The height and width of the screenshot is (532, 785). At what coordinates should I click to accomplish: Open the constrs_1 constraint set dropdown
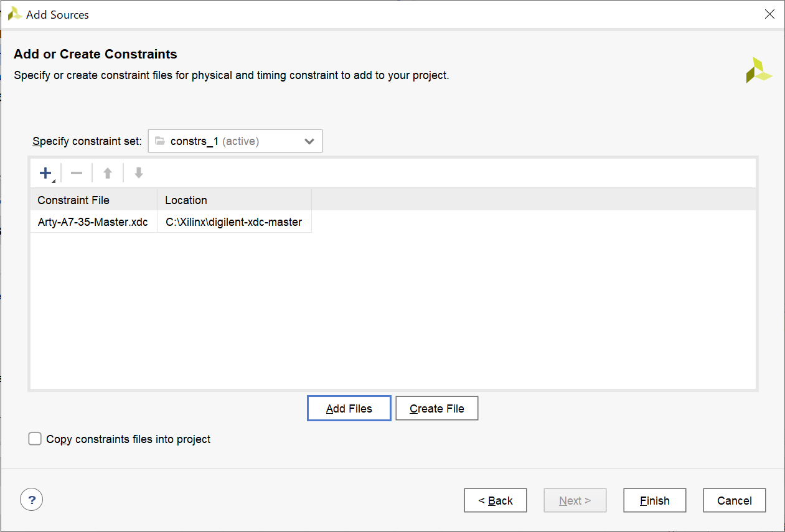pos(235,141)
